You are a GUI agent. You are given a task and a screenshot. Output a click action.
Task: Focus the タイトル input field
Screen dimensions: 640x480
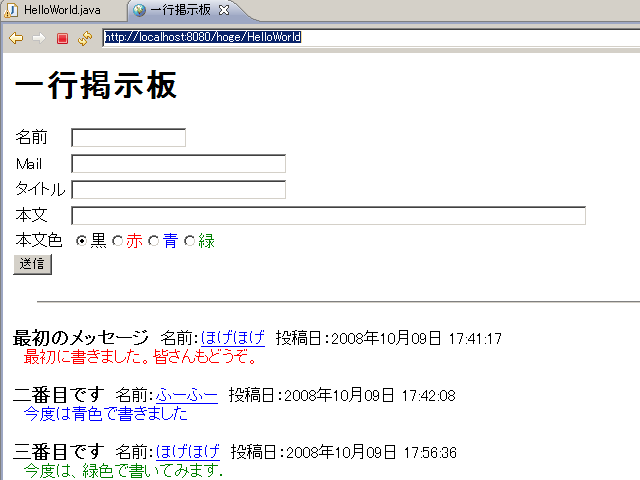pos(178,190)
